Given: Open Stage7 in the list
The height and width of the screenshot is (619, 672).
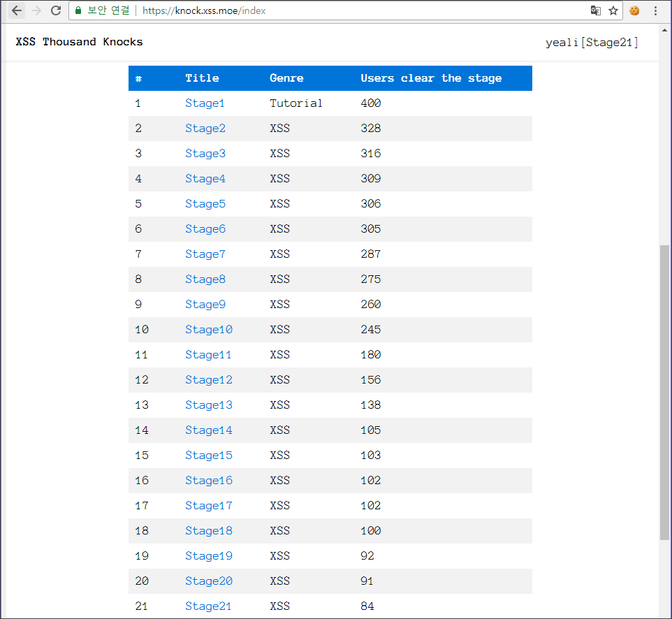Looking at the screenshot, I should tap(205, 254).
